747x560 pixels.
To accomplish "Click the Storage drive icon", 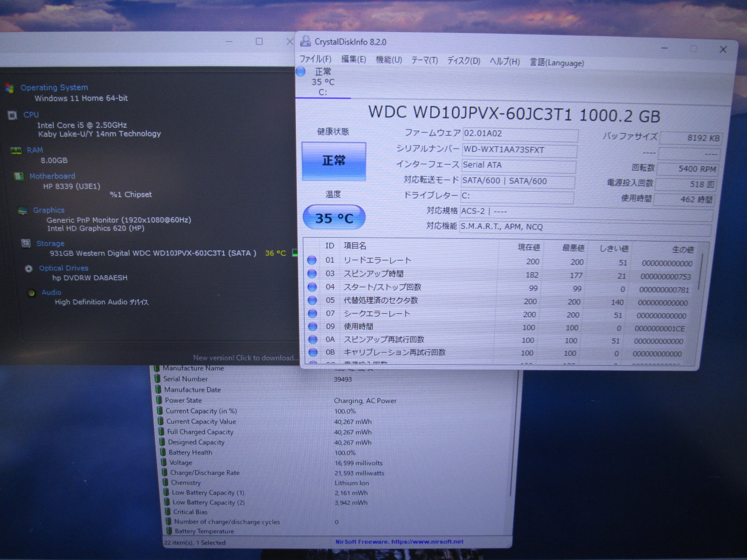I will click(26, 243).
